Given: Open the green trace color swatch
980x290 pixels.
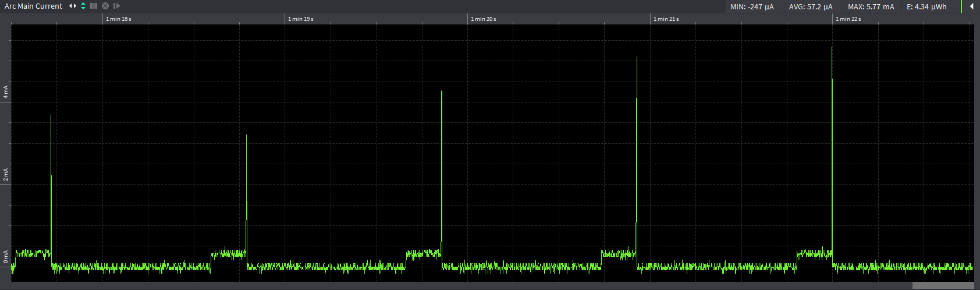Looking at the screenshot, I should coord(961,6).
